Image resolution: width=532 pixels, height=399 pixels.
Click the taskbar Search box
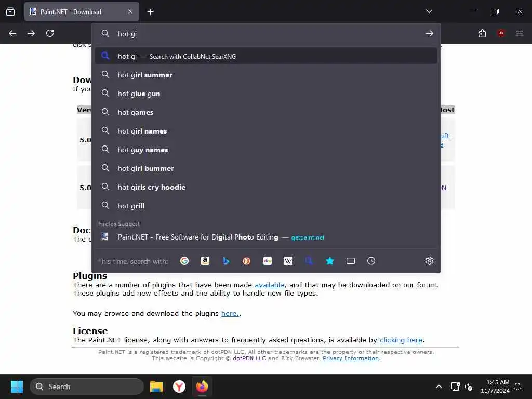pyautogui.click(x=87, y=387)
